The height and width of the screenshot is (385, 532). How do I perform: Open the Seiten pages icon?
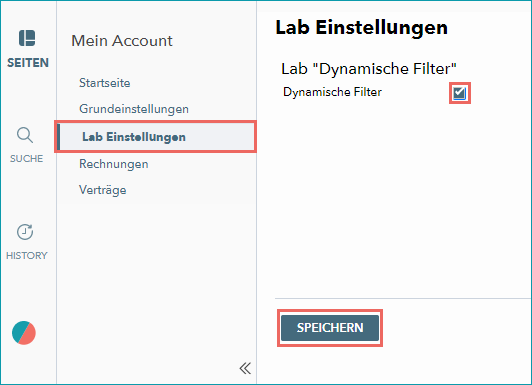(x=27, y=38)
